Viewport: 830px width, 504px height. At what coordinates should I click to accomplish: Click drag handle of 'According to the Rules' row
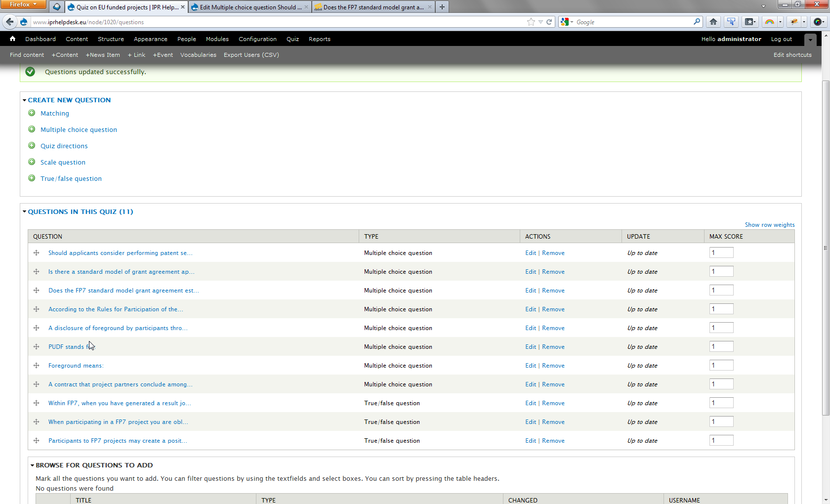tap(36, 309)
